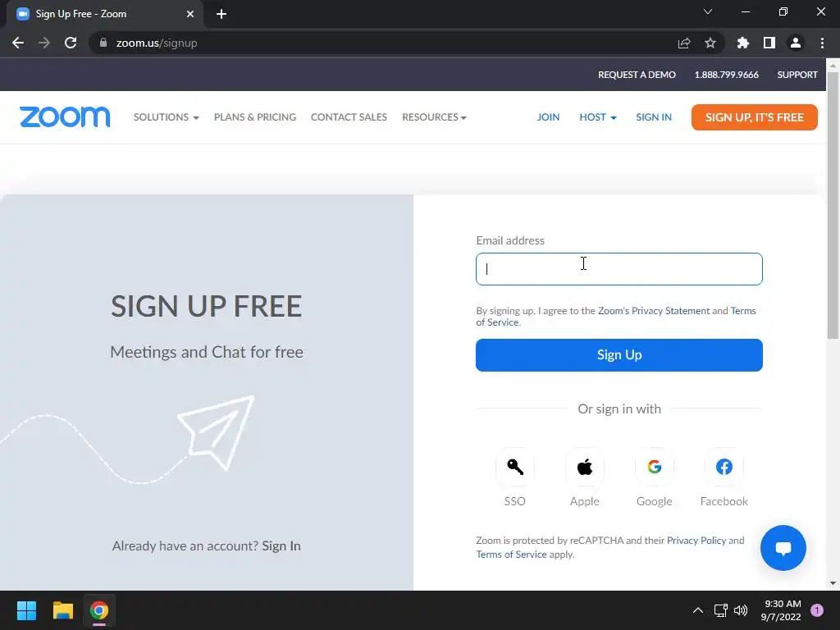840x630 pixels.
Task: Close the Sign Up Free - Zoom tab
Action: [x=190, y=14]
